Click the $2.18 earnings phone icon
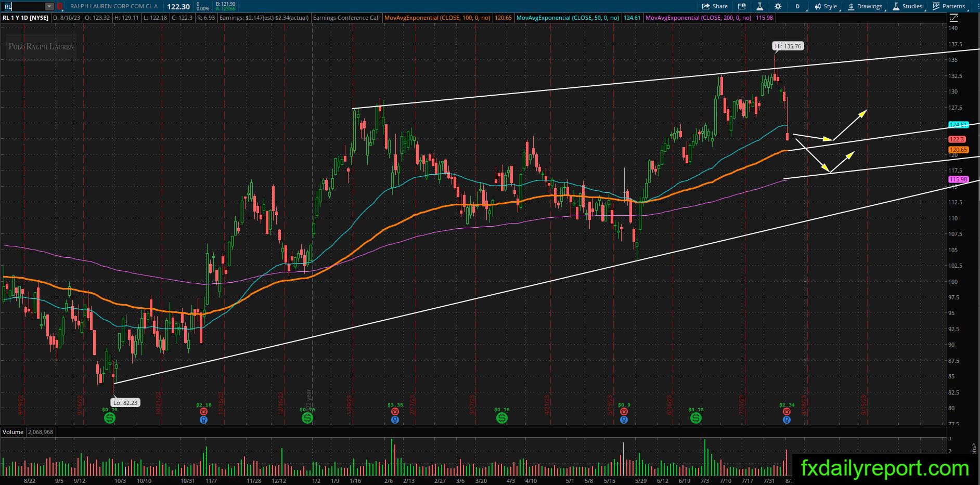 203,411
